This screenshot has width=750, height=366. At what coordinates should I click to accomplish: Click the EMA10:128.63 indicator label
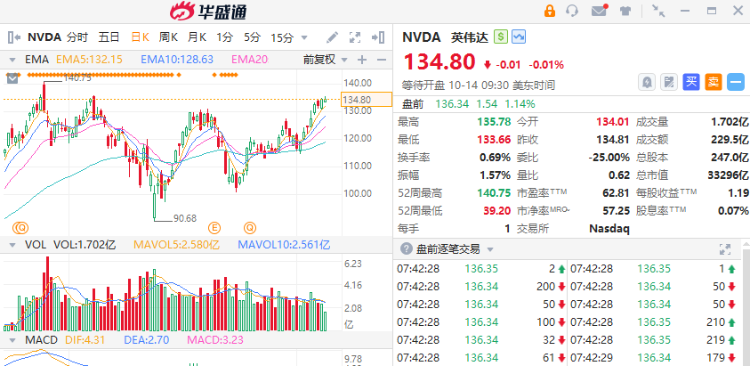[177, 60]
